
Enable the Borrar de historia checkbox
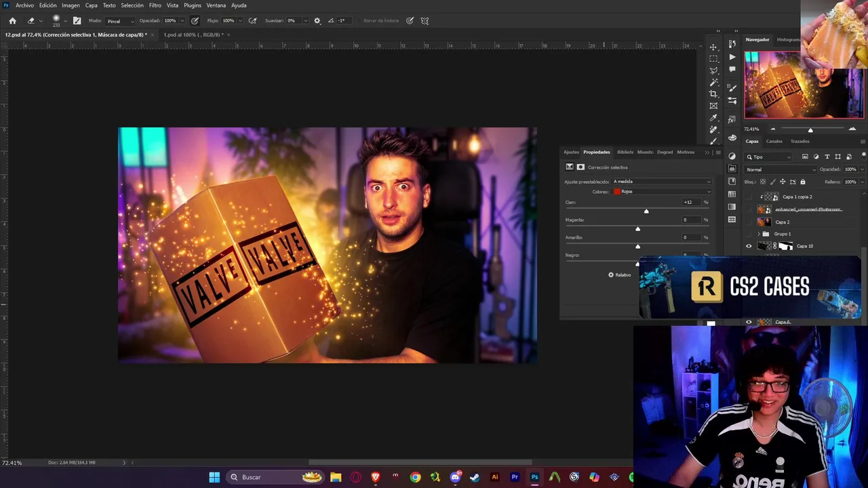tap(358, 21)
